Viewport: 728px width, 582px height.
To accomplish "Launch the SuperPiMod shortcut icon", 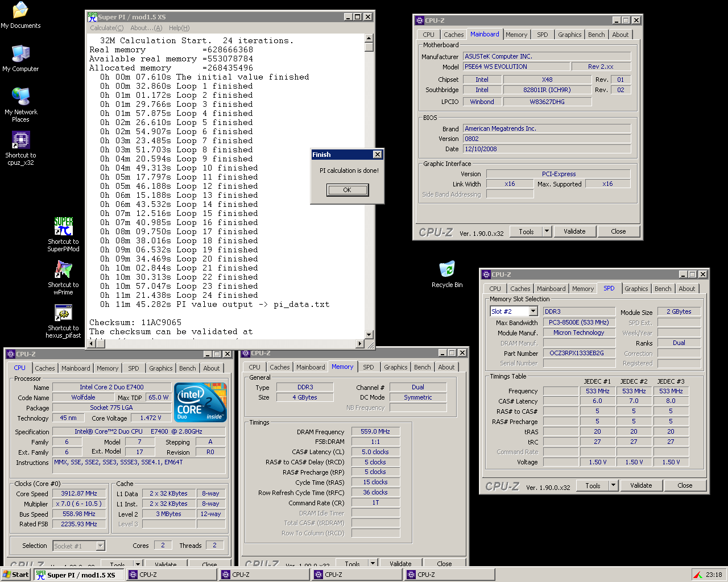I will pyautogui.click(x=63, y=234).
